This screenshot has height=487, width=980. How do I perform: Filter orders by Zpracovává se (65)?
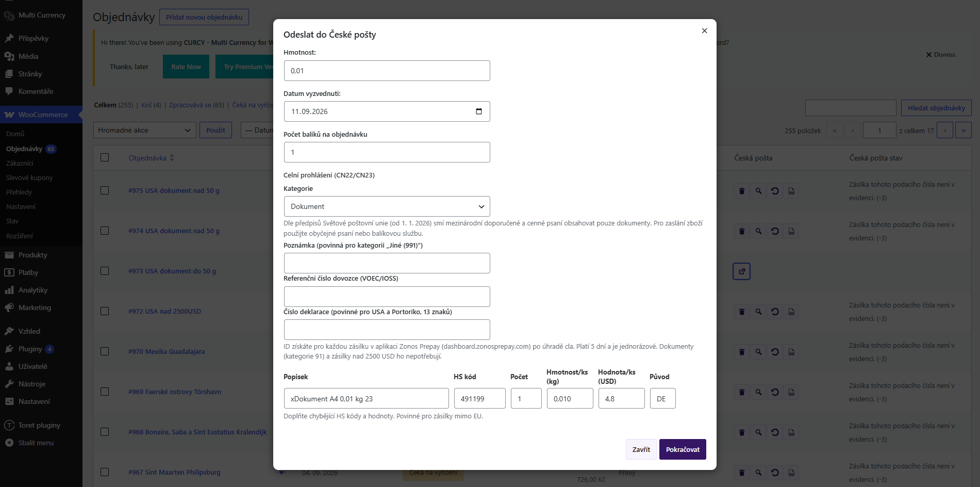click(196, 105)
